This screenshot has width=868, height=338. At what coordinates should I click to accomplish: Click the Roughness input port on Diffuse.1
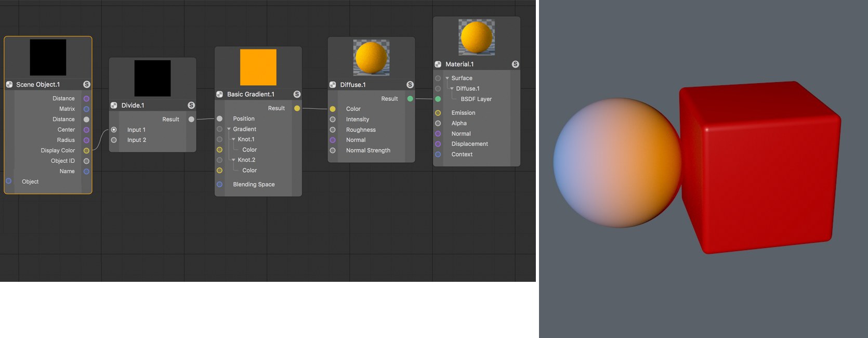click(x=333, y=129)
